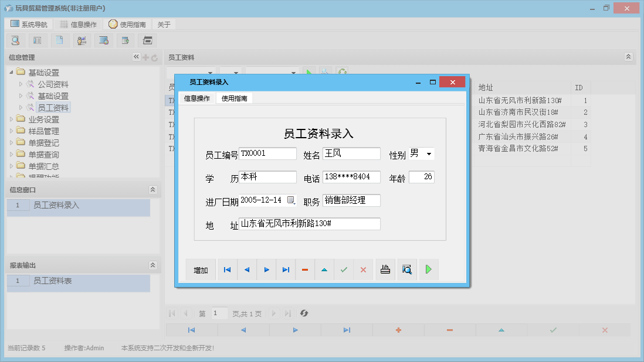Open the 性别 gender dropdown

[428, 153]
